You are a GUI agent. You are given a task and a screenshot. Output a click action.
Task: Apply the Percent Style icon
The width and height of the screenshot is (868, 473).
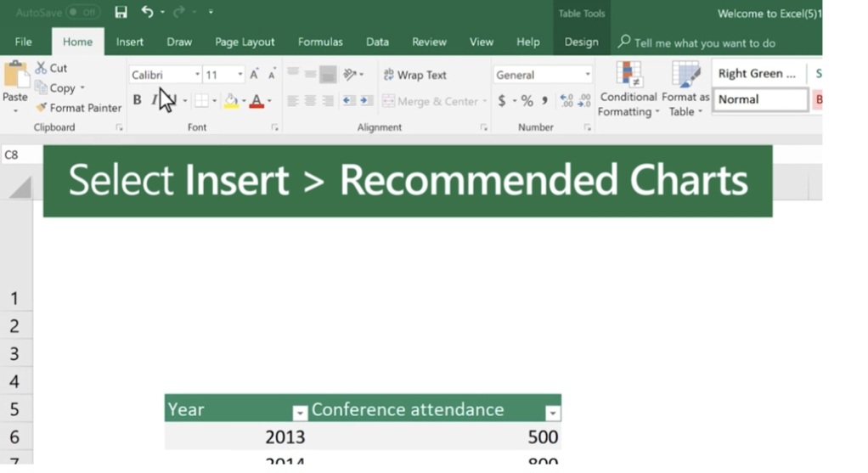[527, 101]
